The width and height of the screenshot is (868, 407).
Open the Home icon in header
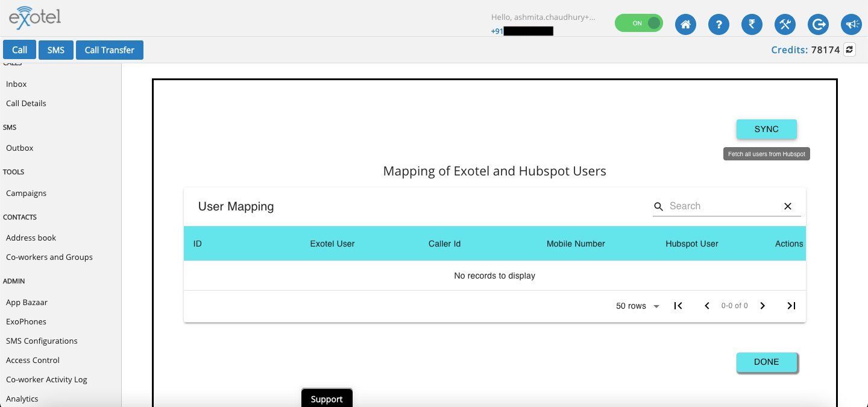point(685,24)
